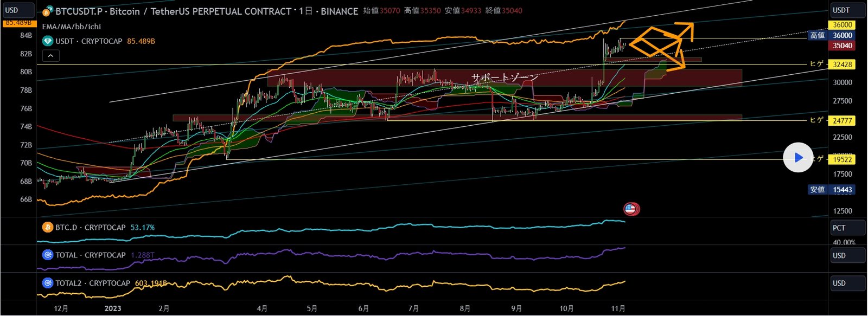
Task: Open USD scale selector for TOTAL2 pane
Action: tap(847, 283)
